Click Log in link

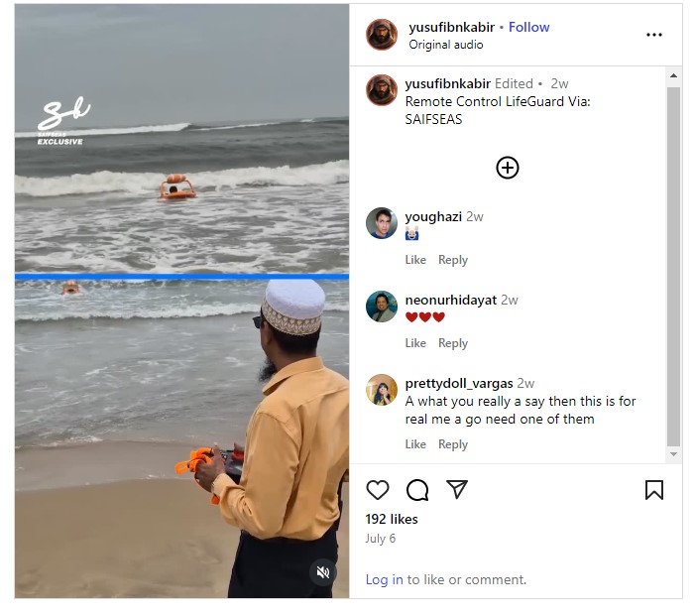tap(384, 579)
